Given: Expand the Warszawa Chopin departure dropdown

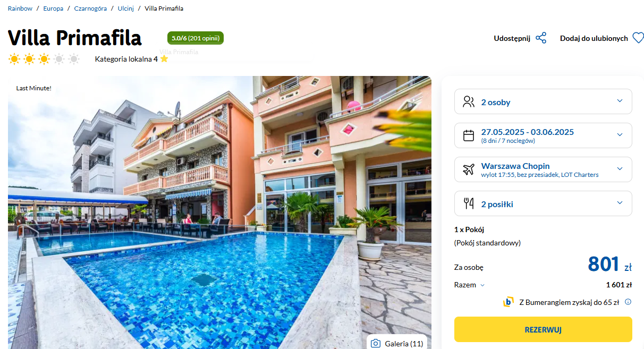Looking at the screenshot, I should point(543,169).
